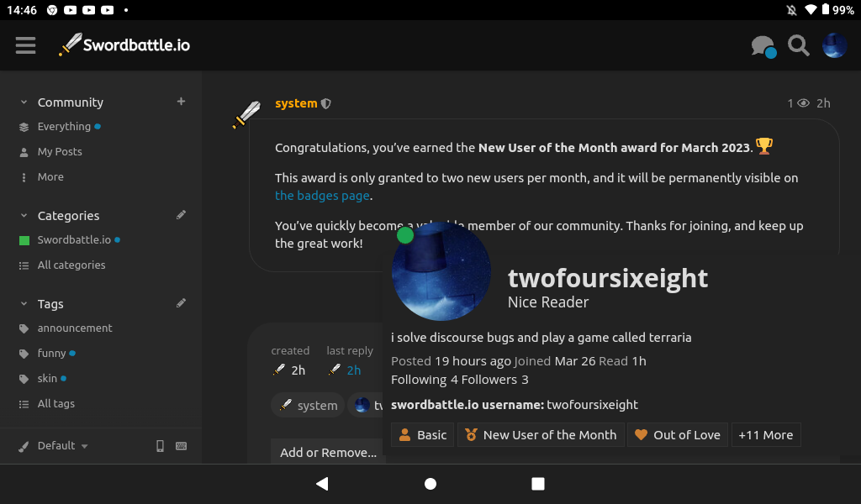Open keyboard shortcuts icon in sidebar footer
Image resolution: width=861 pixels, height=504 pixels.
(181, 446)
